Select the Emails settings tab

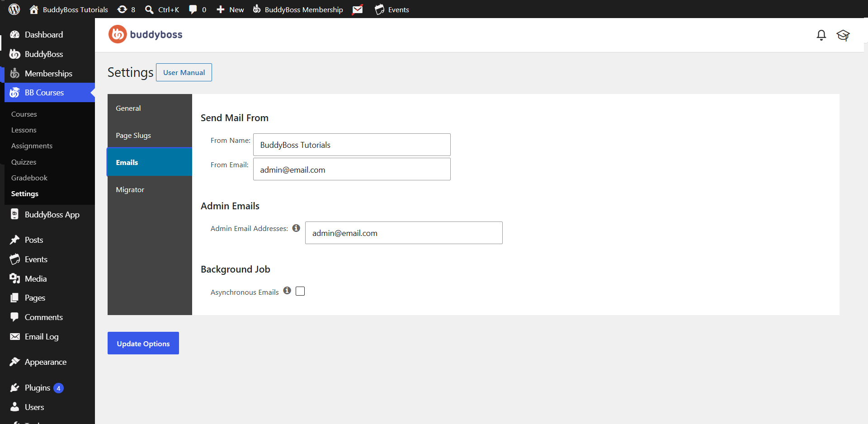coord(150,162)
